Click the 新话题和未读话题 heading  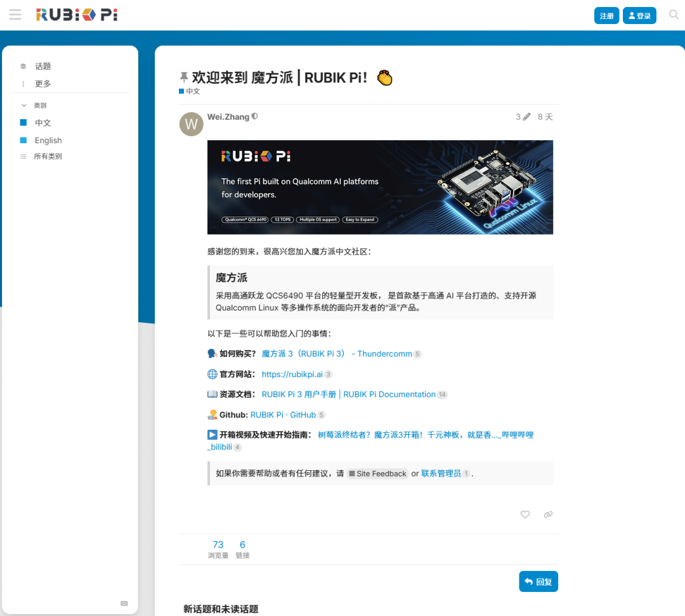point(221,609)
